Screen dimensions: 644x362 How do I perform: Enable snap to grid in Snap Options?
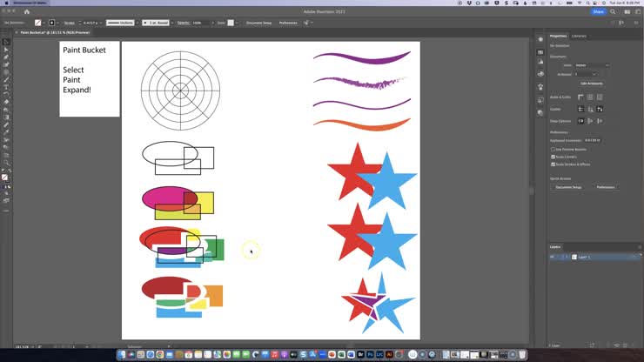(600, 121)
